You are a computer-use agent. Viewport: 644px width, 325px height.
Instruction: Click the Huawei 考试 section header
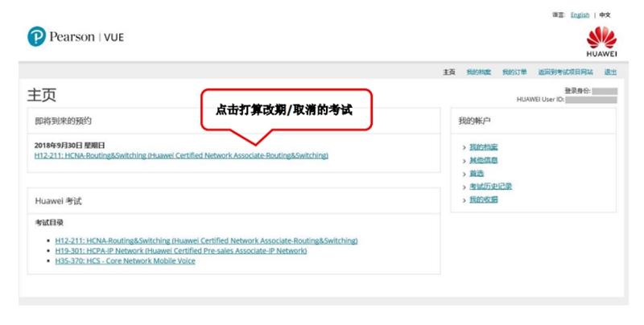58,201
